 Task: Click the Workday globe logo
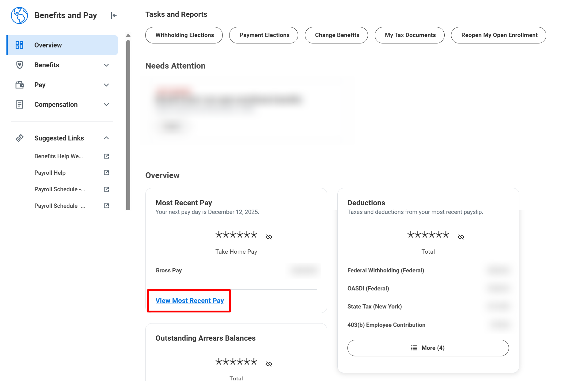tap(19, 15)
